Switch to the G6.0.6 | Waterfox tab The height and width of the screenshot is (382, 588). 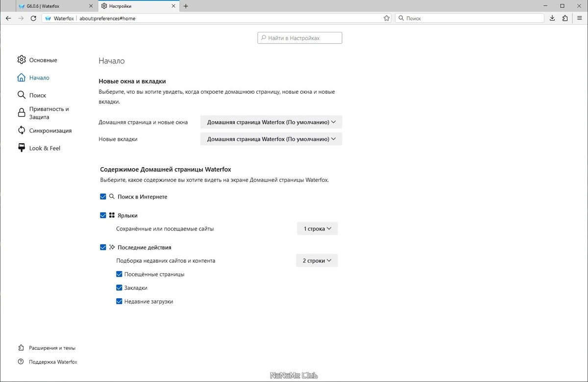point(56,6)
